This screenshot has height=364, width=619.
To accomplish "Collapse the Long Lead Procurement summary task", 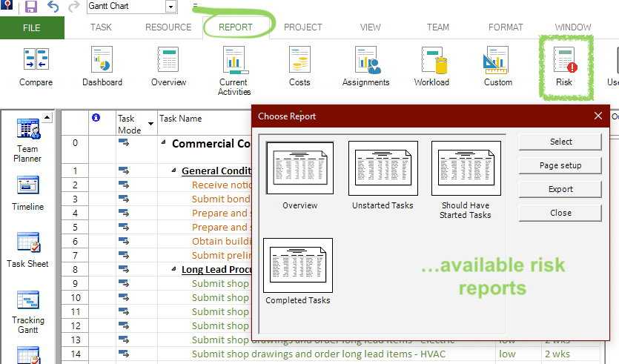I will click(x=173, y=269).
